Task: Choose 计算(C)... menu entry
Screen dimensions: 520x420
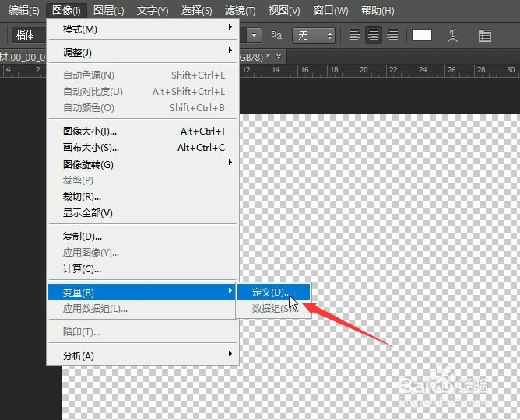Action: 142,268
